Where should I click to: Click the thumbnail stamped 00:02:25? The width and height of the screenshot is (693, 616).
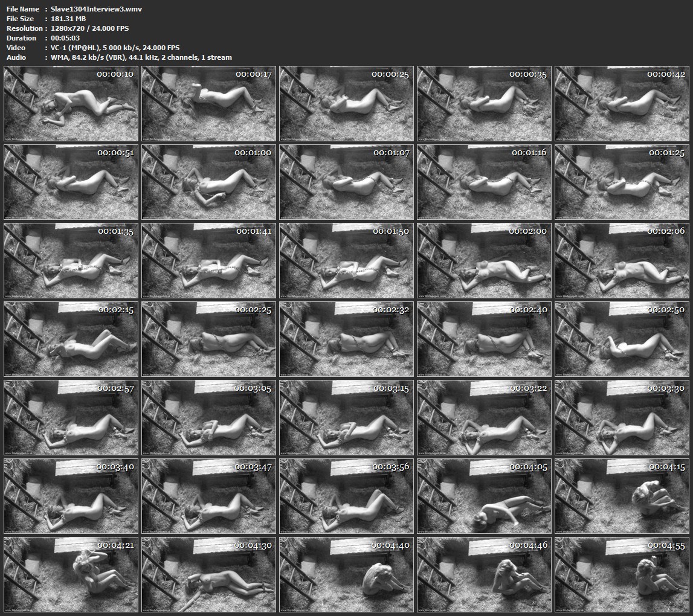pos(208,339)
